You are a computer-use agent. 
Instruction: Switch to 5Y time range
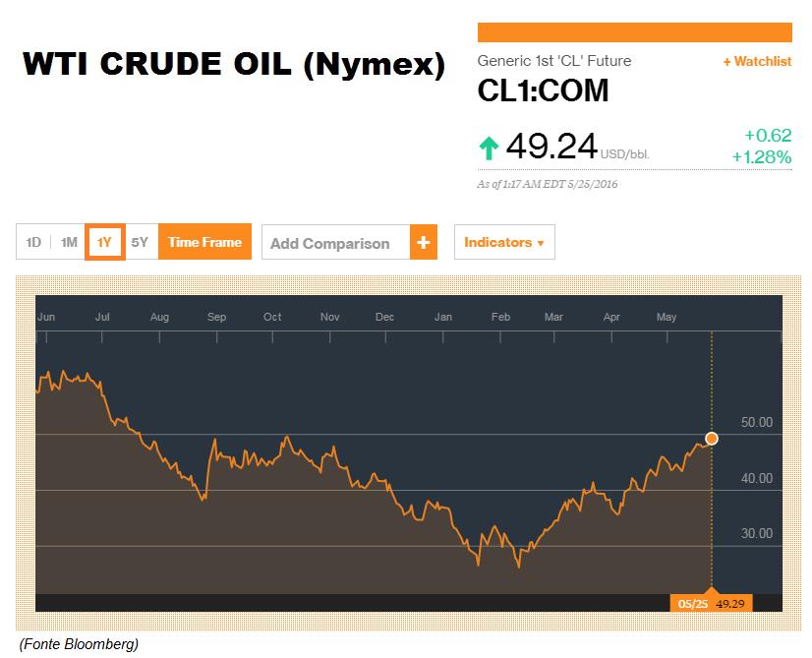pos(140,242)
